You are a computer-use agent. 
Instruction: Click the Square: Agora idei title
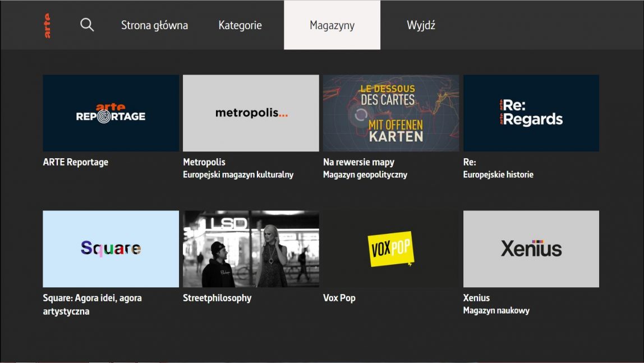pyautogui.click(x=93, y=304)
